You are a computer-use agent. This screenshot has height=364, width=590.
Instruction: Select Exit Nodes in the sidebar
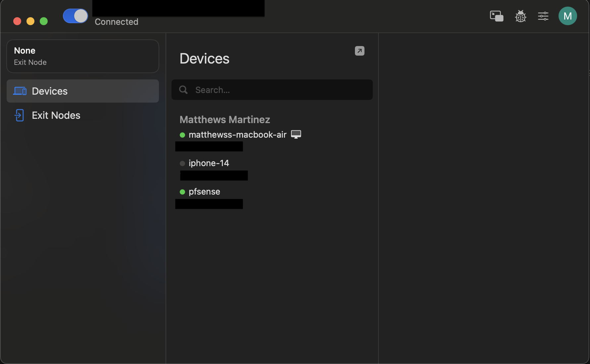coord(83,115)
